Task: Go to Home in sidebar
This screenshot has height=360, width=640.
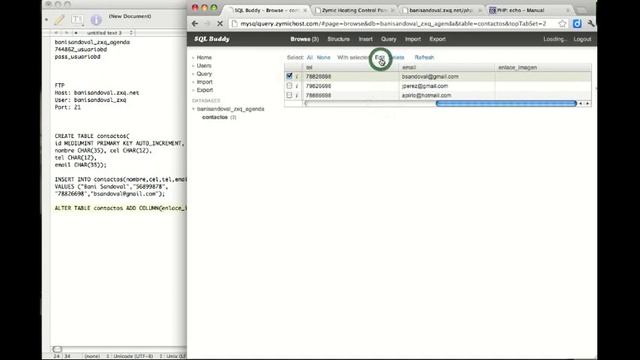Action: [204, 58]
